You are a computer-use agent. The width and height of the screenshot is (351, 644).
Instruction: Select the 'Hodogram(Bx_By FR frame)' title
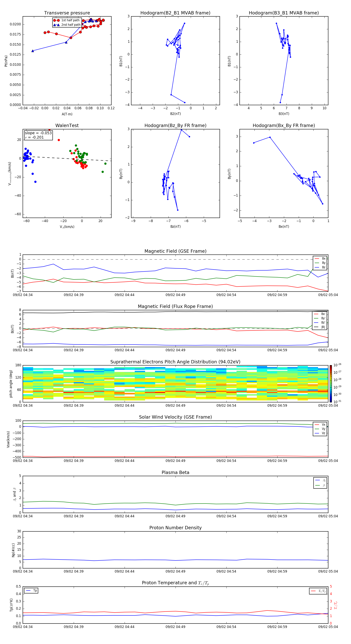click(x=284, y=125)
